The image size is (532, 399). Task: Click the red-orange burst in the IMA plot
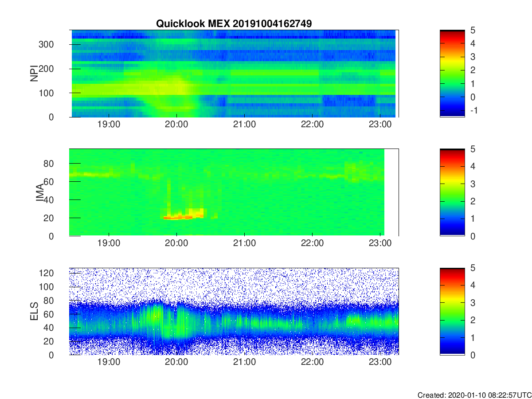(184, 215)
